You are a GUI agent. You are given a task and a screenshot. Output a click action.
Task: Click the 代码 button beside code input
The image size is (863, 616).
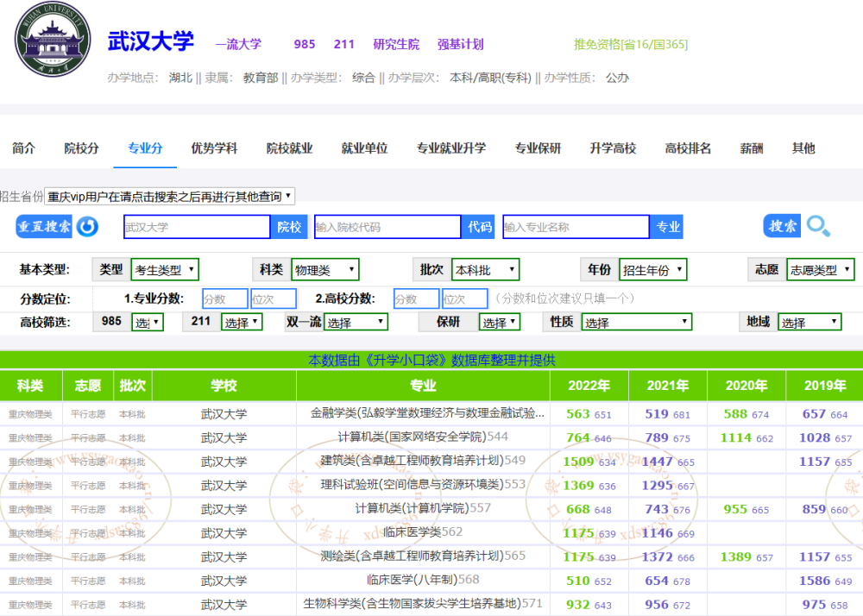coord(479,227)
